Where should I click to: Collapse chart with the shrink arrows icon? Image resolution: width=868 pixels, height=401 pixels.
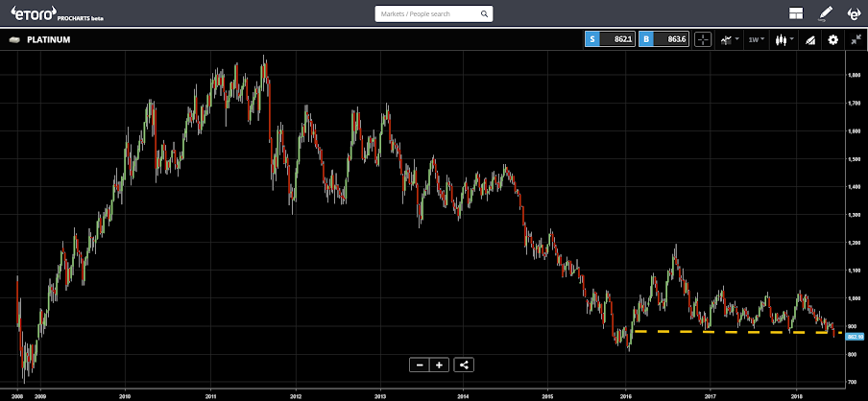click(x=856, y=40)
